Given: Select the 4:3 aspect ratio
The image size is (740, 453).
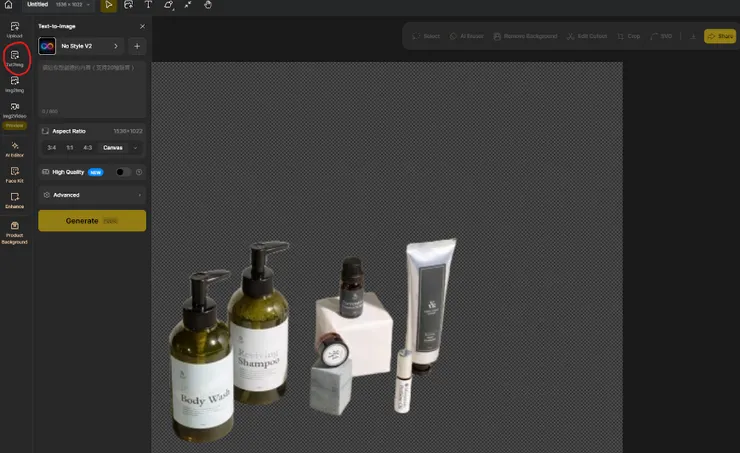Looking at the screenshot, I should click(88, 148).
